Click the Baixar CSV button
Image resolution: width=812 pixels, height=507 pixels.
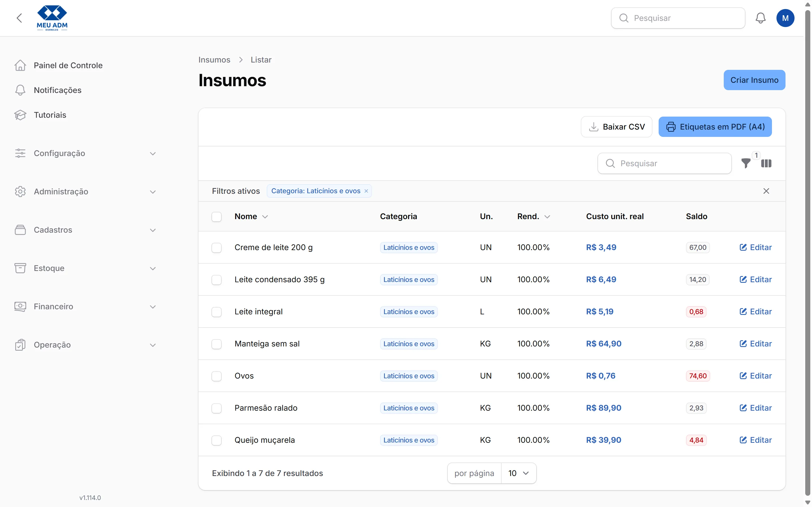(x=616, y=127)
